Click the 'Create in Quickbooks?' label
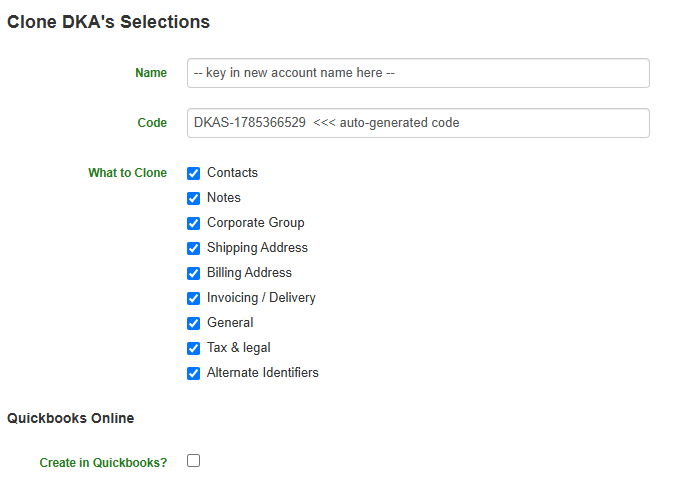Image resolution: width=673 pixels, height=493 pixels. click(x=103, y=463)
